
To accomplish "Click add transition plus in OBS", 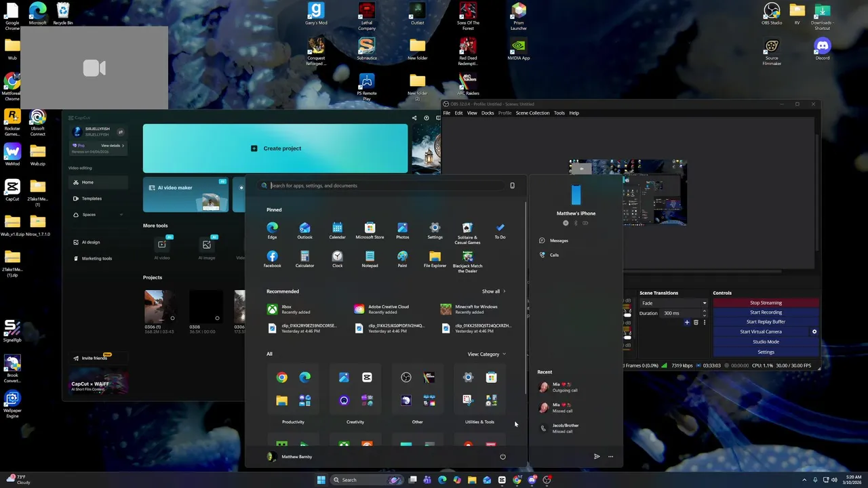I will 687,323.
